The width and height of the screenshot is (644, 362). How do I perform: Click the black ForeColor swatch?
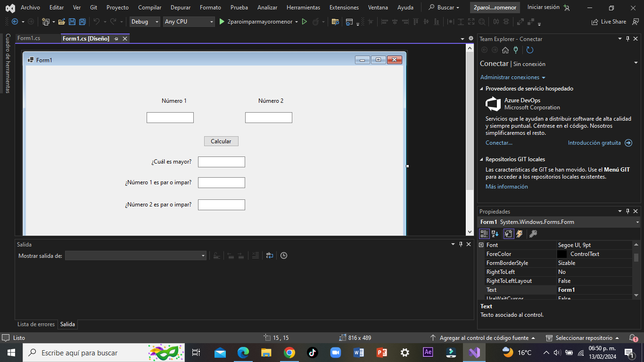pos(562,254)
